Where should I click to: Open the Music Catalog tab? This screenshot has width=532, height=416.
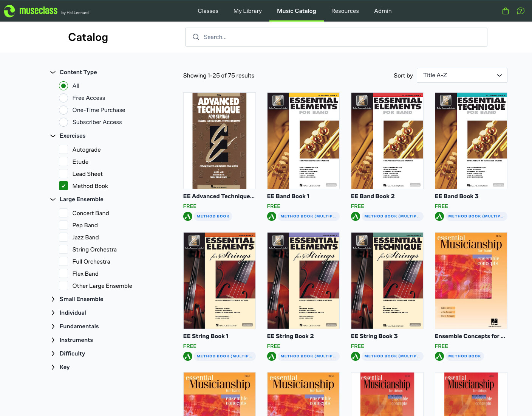click(296, 11)
